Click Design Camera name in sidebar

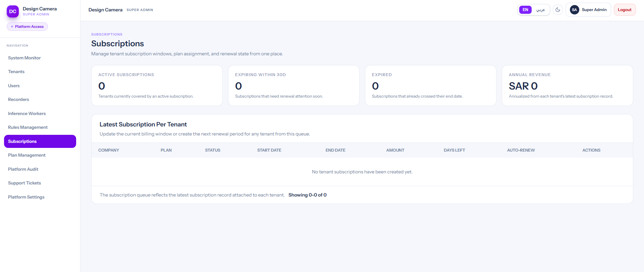click(x=40, y=9)
